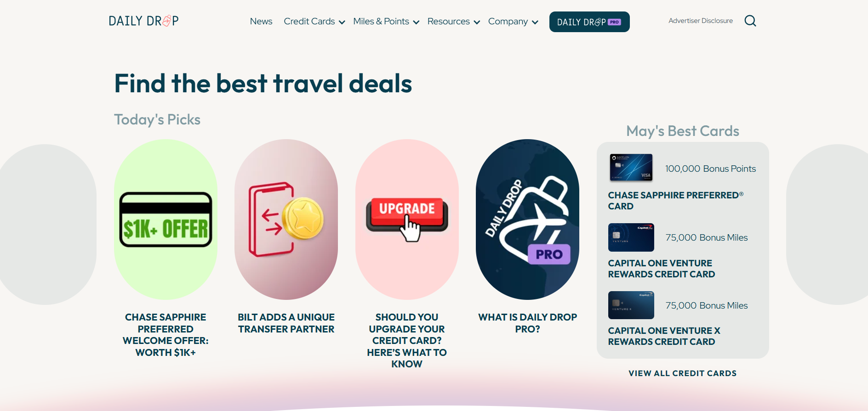Select the Bilt transfer coin illustration
The image size is (868, 411).
[286, 220]
